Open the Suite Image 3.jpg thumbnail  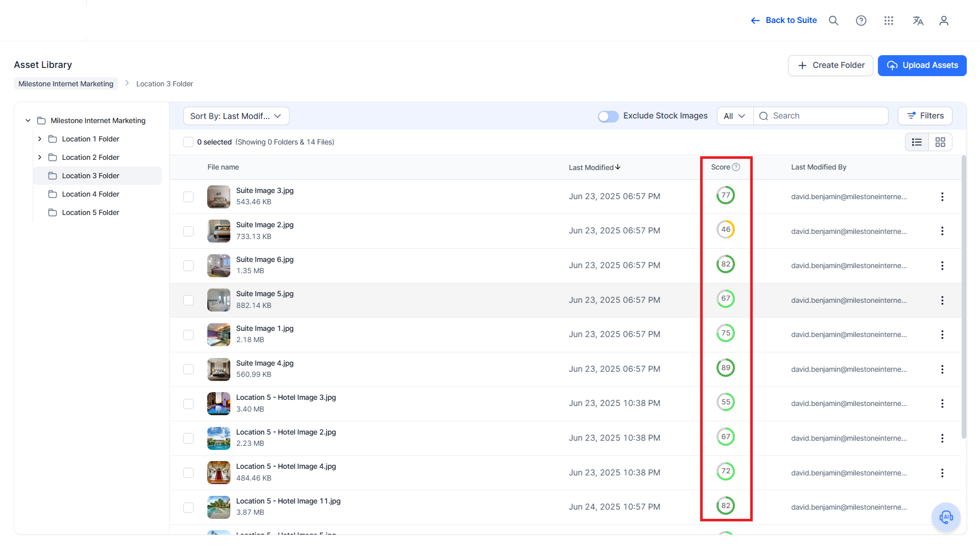click(219, 197)
